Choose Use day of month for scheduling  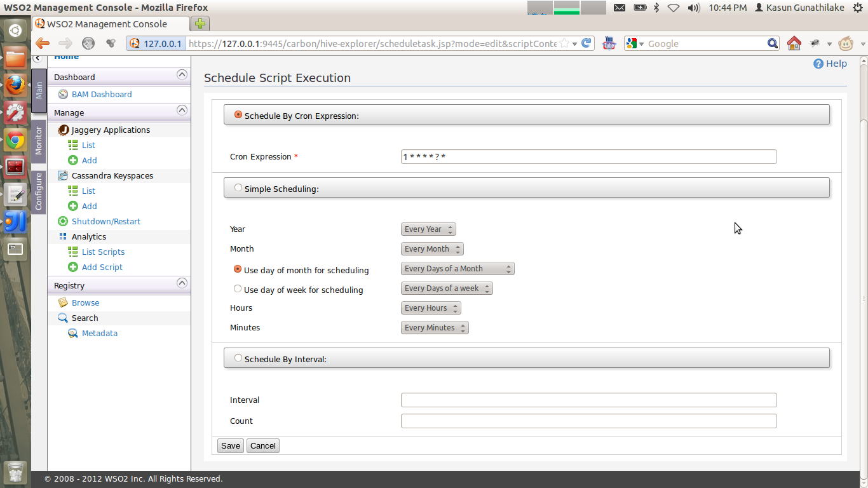pyautogui.click(x=238, y=269)
